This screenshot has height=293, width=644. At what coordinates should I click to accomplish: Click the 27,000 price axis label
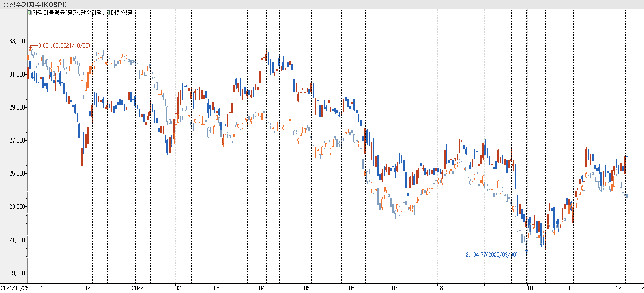click(17, 141)
